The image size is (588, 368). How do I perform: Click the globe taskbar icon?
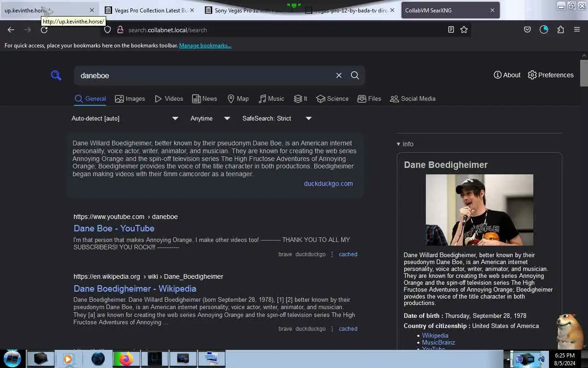[97, 359]
